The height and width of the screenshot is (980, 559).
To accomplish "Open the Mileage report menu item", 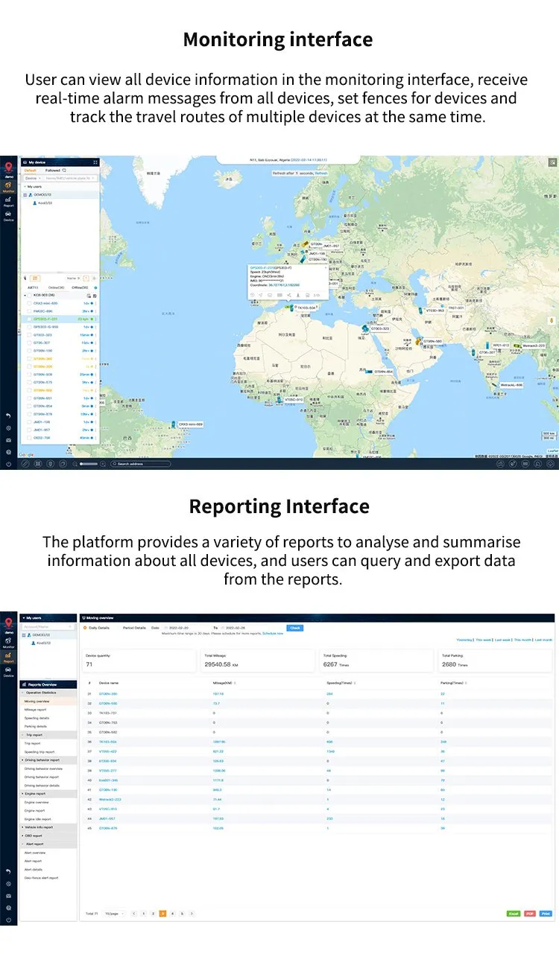I will click(35, 710).
